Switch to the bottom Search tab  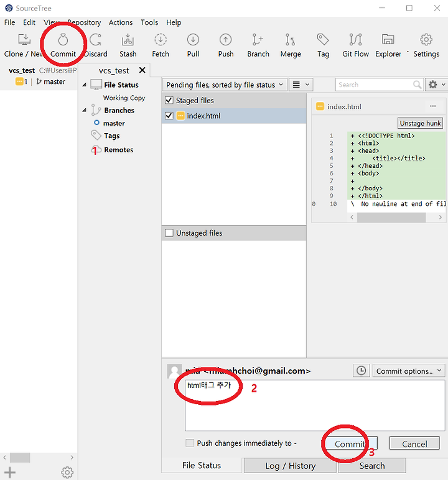(x=371, y=466)
